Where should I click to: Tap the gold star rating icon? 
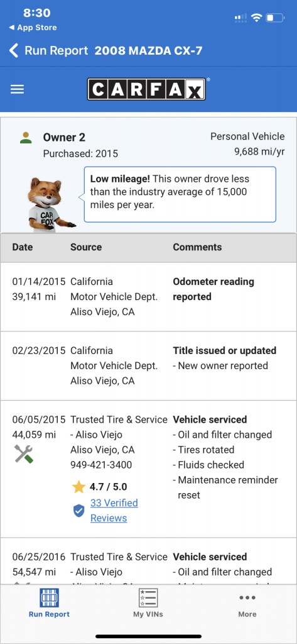[78, 487]
